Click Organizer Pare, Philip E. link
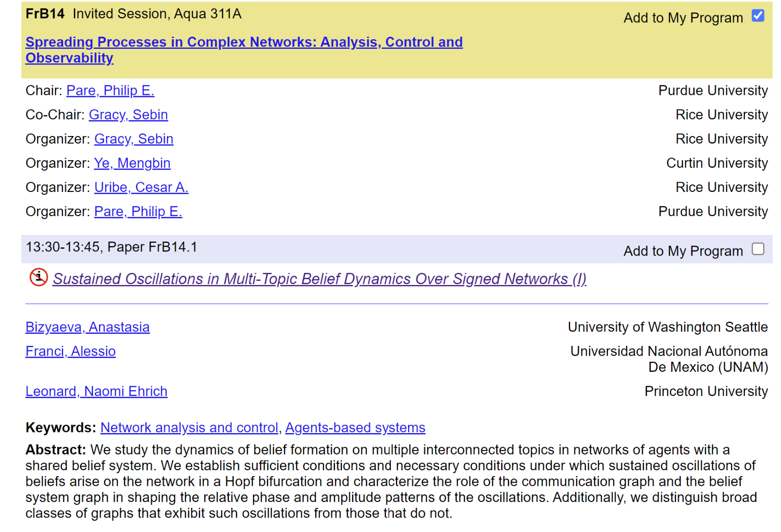This screenshot has height=532, width=781. (x=138, y=211)
